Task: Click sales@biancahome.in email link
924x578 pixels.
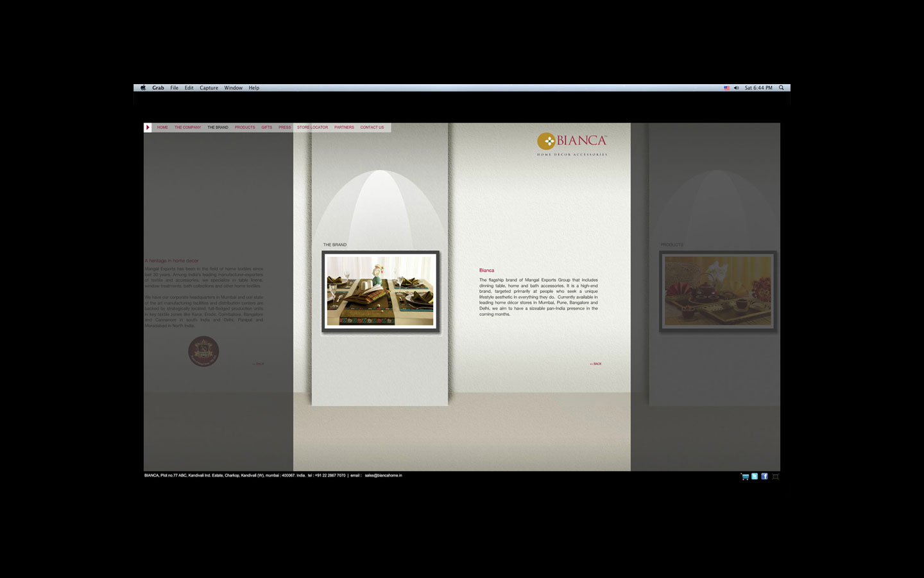Action: point(383,475)
